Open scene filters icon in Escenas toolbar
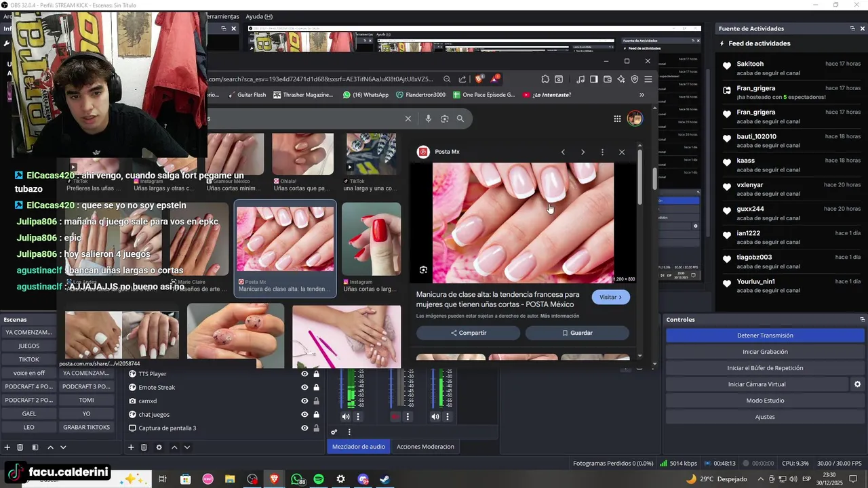Viewport: 868px width, 488px height. tap(35, 447)
